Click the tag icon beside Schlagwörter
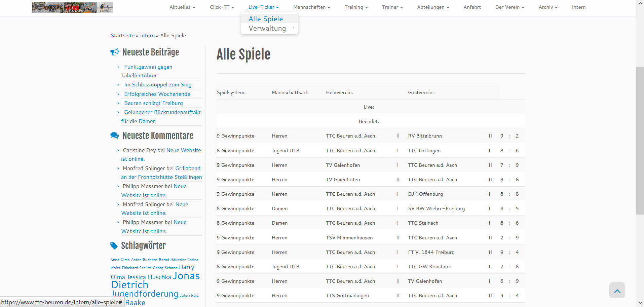 (114, 246)
